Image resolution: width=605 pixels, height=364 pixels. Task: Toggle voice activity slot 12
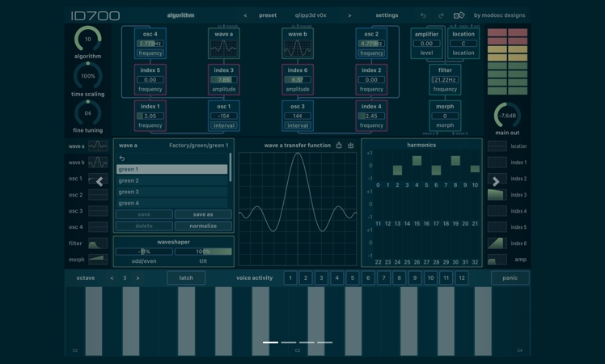click(462, 277)
